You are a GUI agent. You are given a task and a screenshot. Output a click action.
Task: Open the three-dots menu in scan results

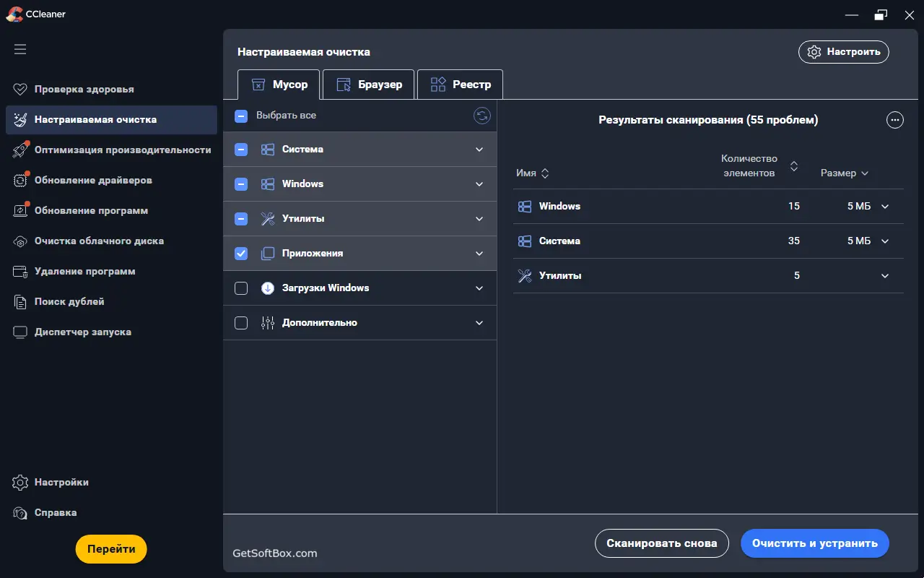pos(894,120)
